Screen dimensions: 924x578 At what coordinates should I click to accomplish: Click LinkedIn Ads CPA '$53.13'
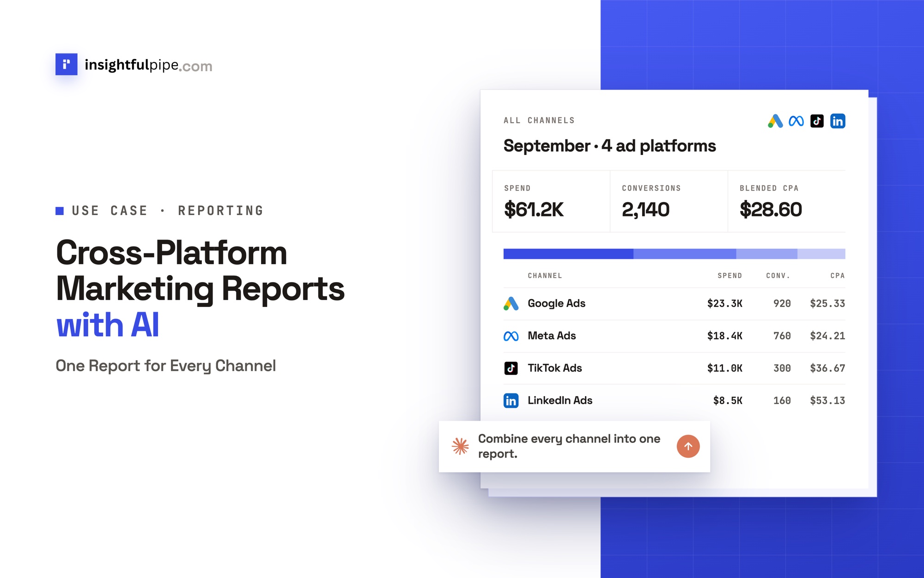[827, 400]
